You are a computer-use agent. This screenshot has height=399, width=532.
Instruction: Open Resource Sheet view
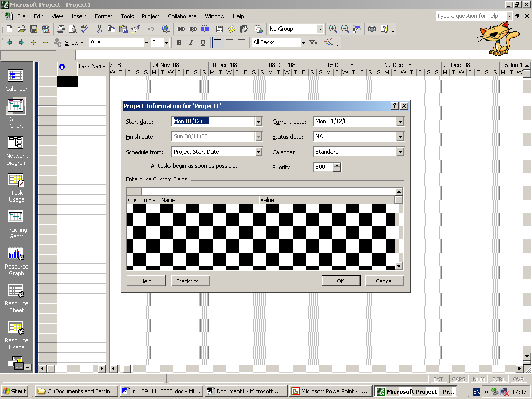pos(16,298)
